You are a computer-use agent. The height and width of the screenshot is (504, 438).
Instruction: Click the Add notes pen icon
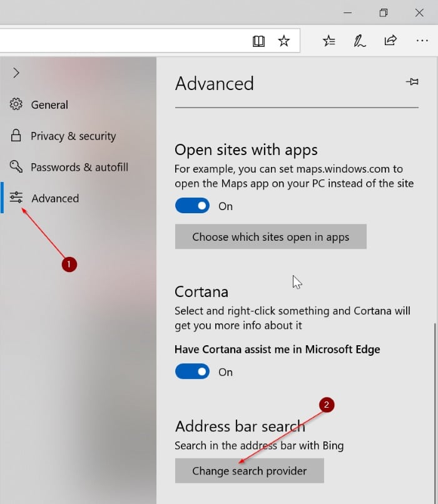tap(360, 41)
